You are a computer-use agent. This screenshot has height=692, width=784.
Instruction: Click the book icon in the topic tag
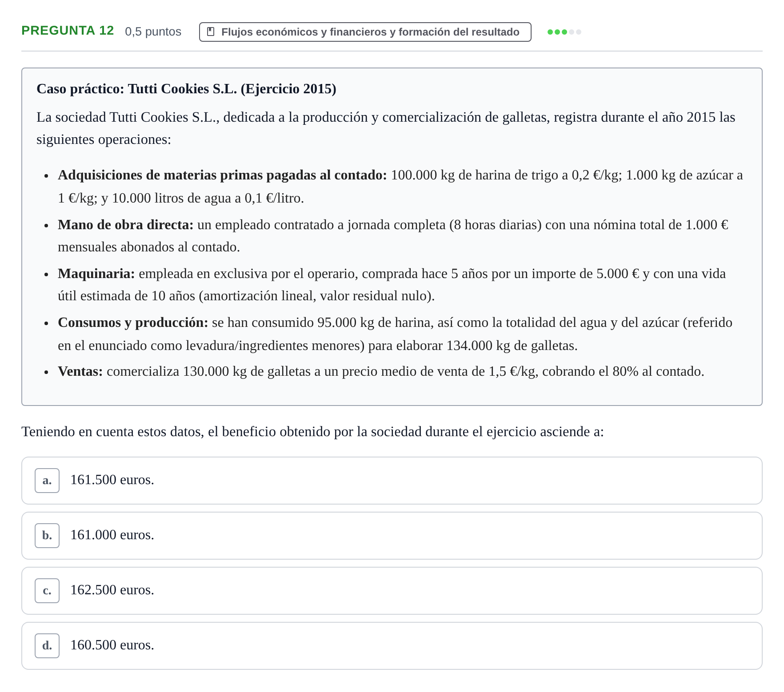(x=211, y=32)
